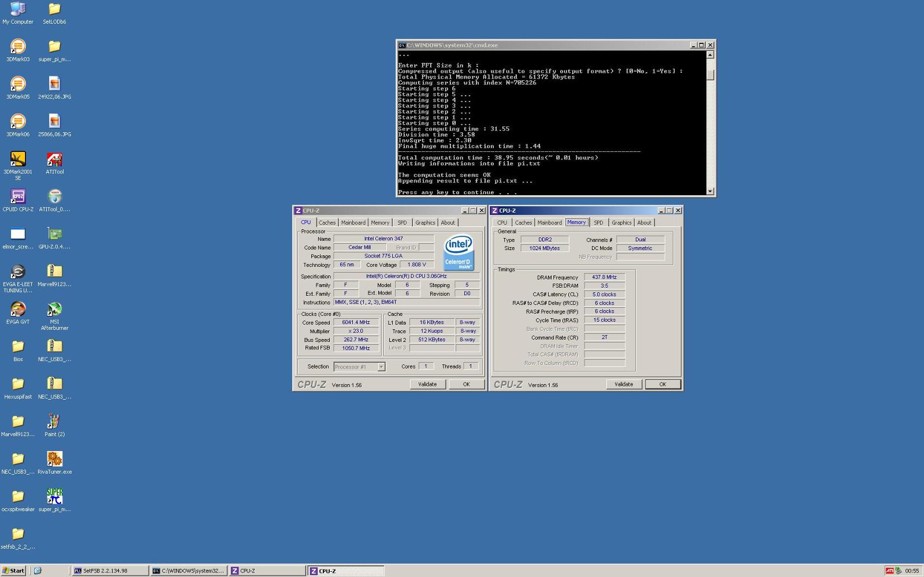
Task: Click the cmd.exe vertical scrollbar thumb
Action: click(710, 75)
